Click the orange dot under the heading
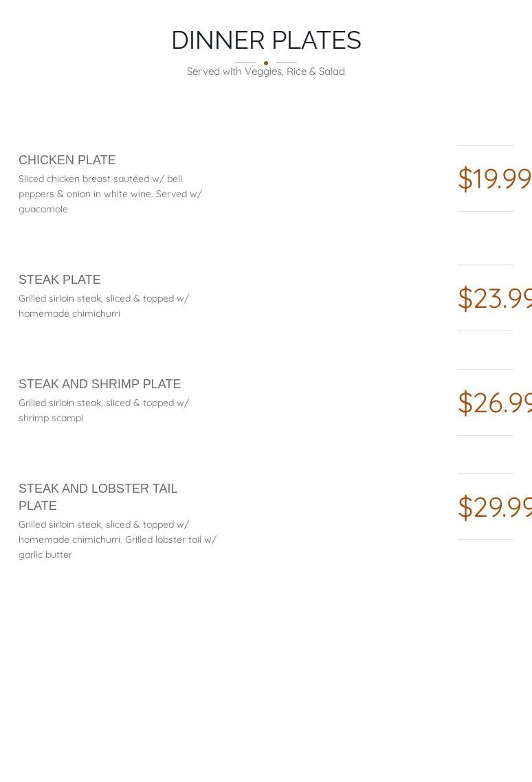Viewport: 532px width, 782px height. [x=266, y=63]
